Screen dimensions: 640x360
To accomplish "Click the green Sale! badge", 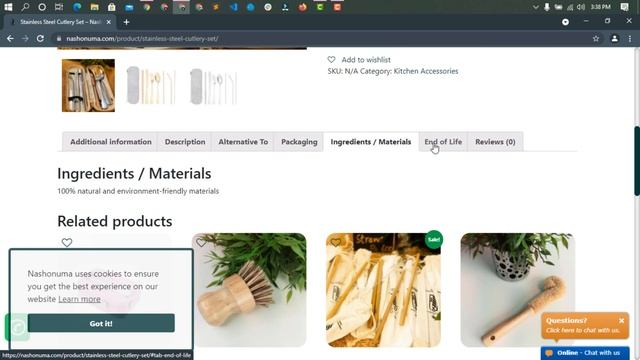I will (433, 240).
